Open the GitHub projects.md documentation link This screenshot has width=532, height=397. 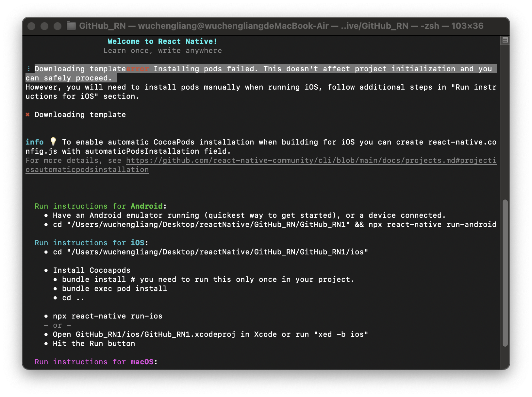click(261, 165)
